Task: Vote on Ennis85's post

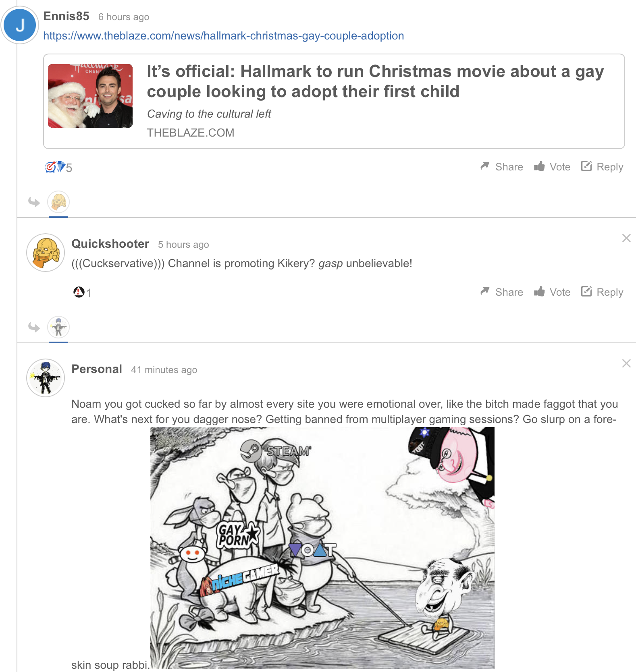Action: click(x=552, y=167)
